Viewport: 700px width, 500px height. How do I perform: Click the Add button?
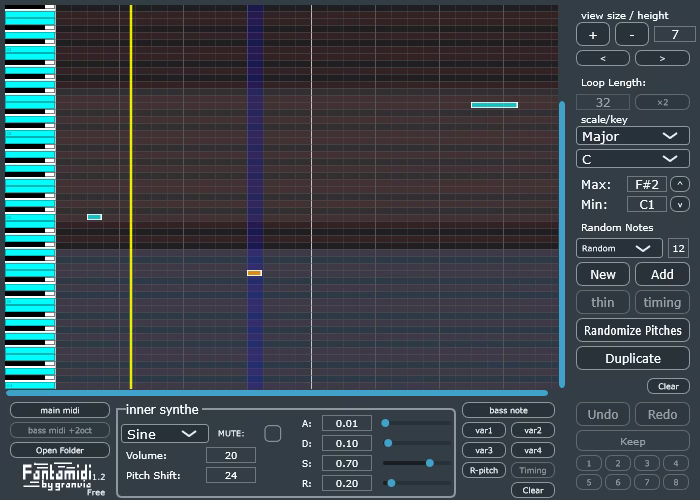click(662, 274)
